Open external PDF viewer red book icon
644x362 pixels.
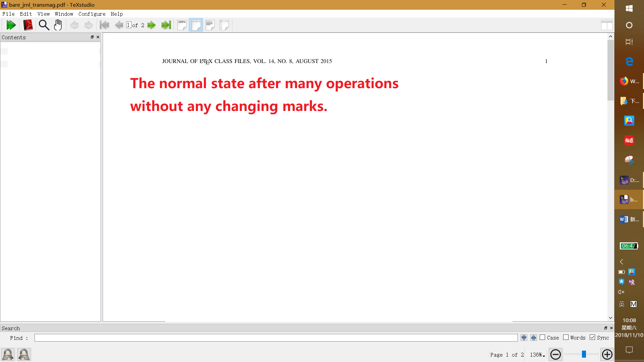(x=28, y=25)
